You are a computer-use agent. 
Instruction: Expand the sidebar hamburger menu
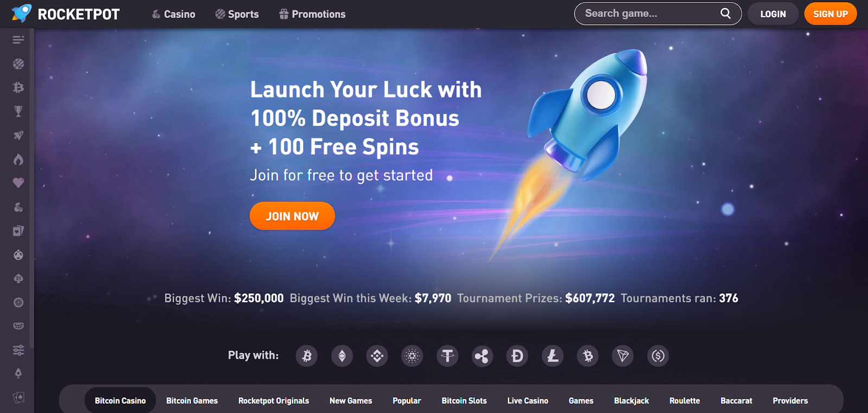point(18,40)
